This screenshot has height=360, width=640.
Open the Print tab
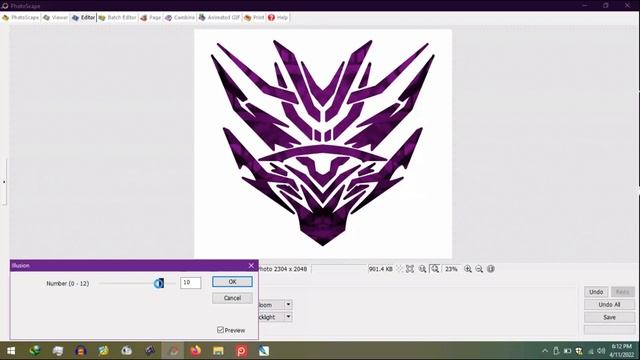click(254, 18)
